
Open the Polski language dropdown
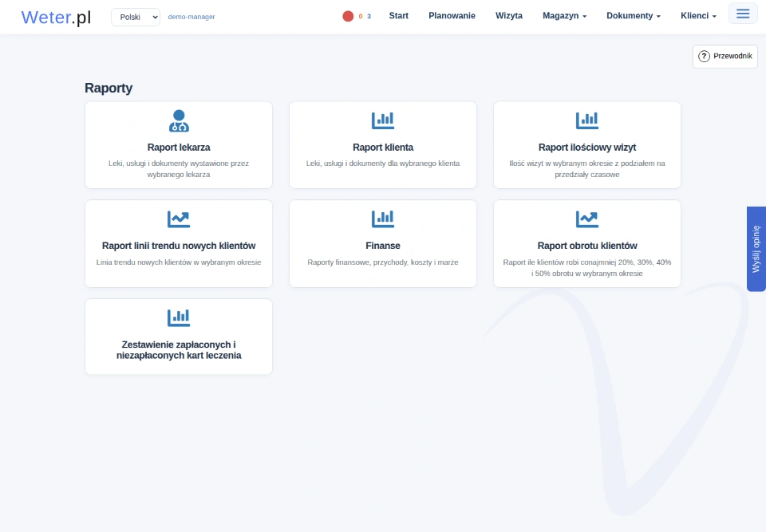(x=136, y=17)
